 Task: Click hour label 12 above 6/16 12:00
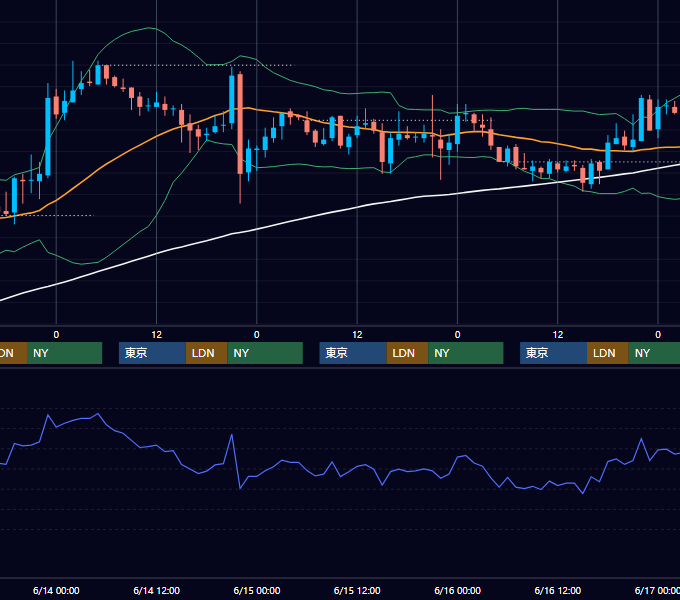coord(558,335)
